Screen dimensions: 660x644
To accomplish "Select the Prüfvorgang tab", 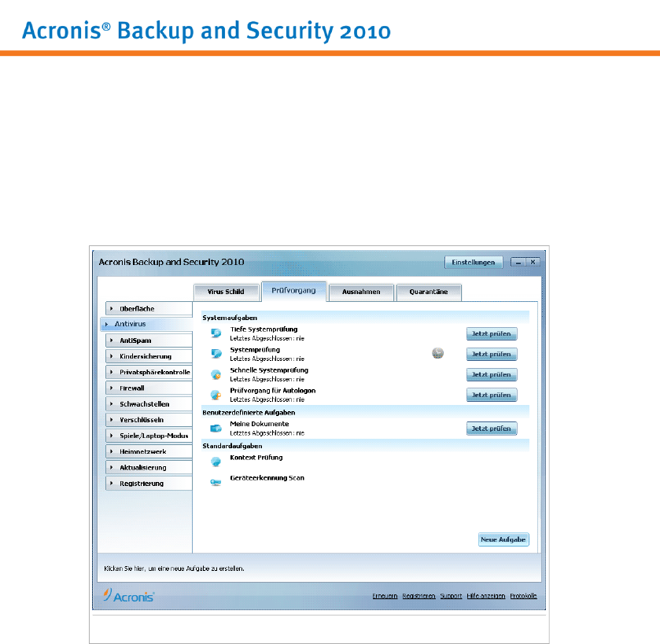I will (293, 291).
